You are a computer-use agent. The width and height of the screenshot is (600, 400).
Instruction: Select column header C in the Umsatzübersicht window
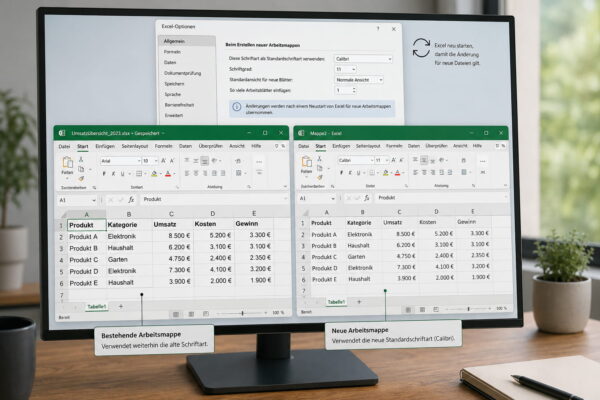coord(171,214)
